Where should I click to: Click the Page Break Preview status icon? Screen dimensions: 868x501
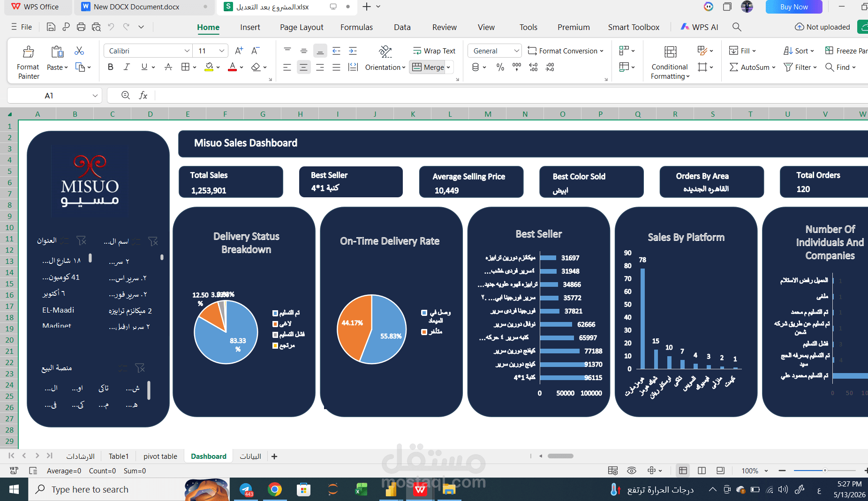(x=702, y=471)
